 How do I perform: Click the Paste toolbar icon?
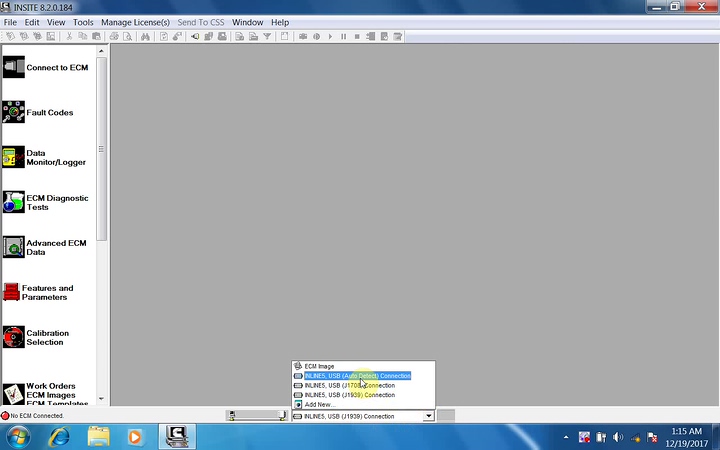[96, 36]
